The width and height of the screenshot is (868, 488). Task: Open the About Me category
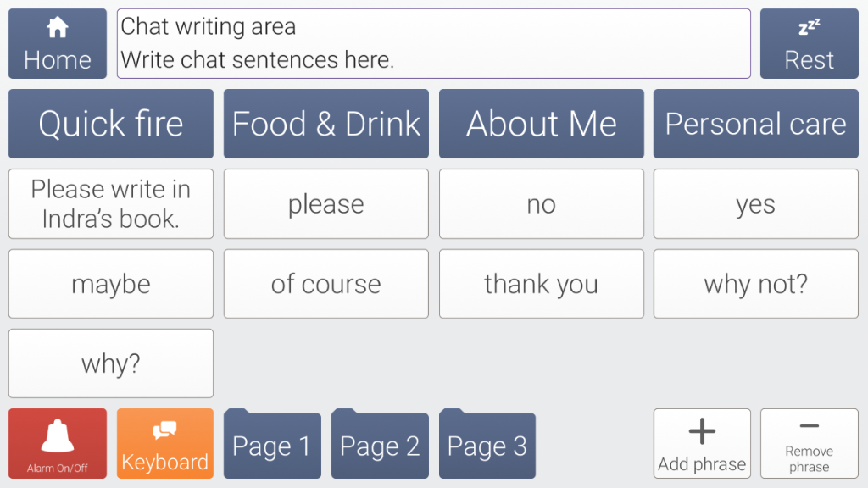pyautogui.click(x=542, y=124)
